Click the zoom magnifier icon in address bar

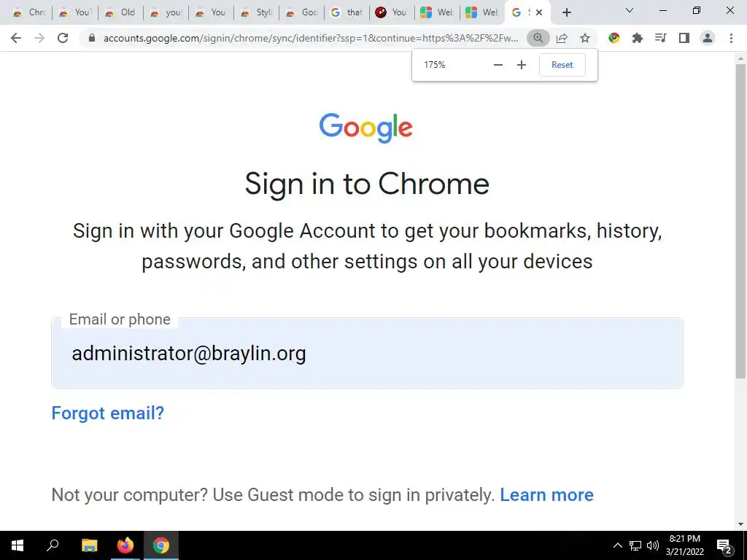tap(538, 38)
